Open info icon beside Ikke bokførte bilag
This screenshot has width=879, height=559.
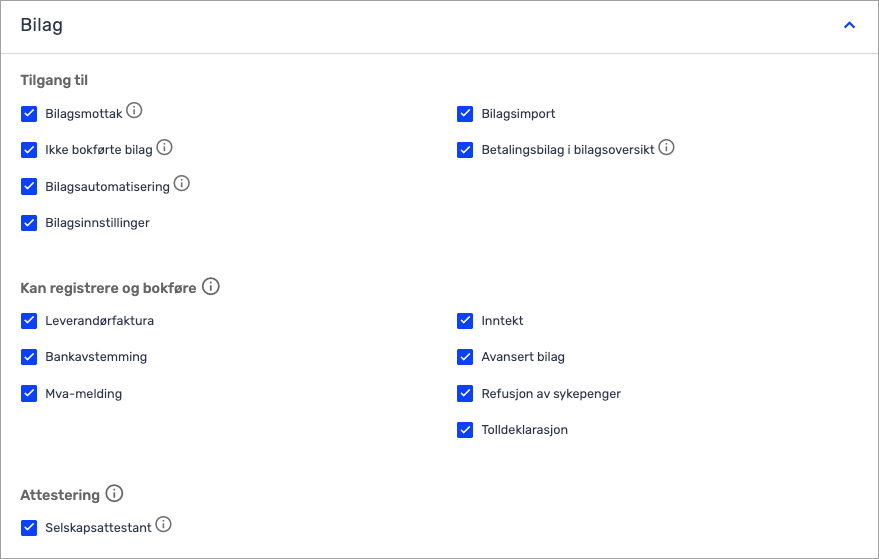point(164,147)
